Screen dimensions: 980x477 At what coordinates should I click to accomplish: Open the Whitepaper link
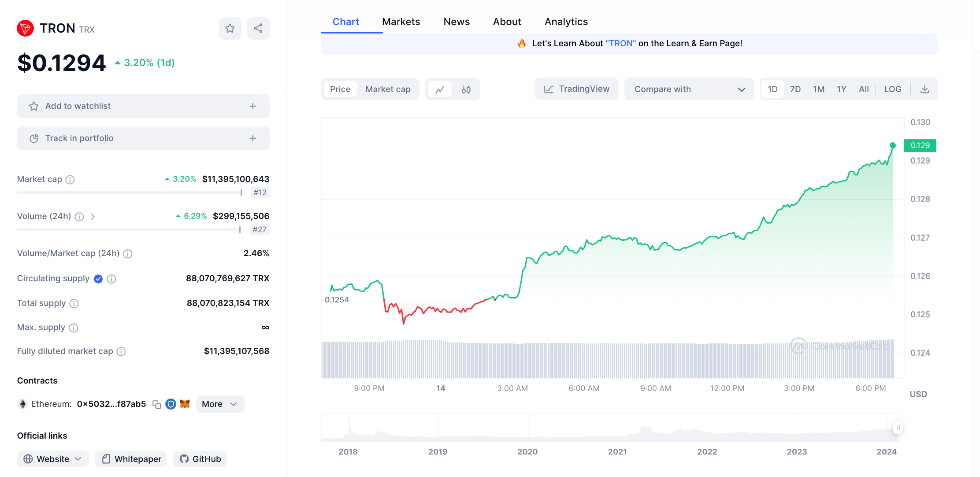coord(131,459)
